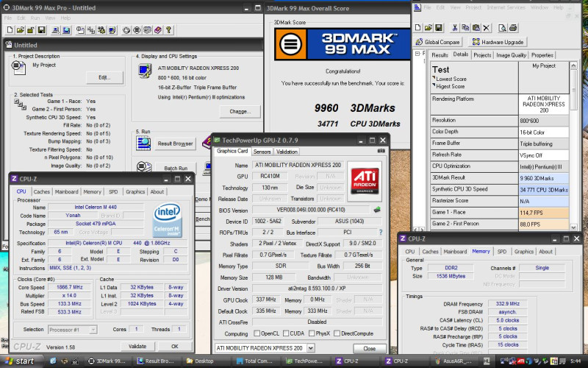
Task: Collapse tree node in Result Browser left pane
Action: tap(417, 54)
